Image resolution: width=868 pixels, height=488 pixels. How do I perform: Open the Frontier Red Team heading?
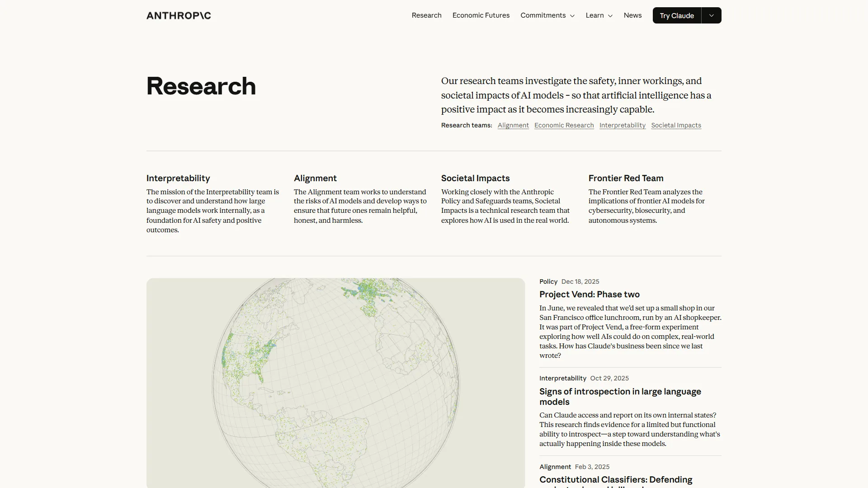coord(626,178)
